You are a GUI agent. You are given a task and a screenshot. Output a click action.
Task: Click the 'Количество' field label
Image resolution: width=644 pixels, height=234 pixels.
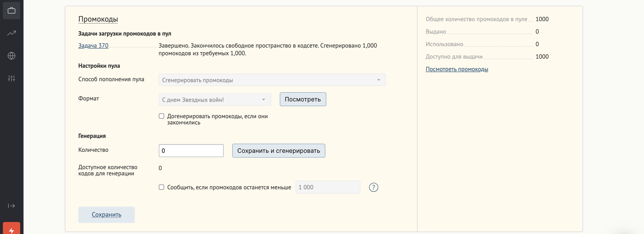(93, 150)
